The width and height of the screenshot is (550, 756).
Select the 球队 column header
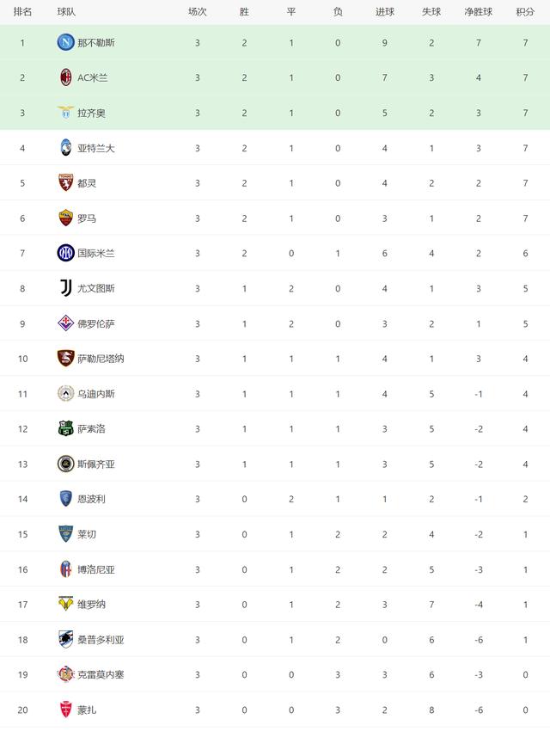click(x=66, y=12)
